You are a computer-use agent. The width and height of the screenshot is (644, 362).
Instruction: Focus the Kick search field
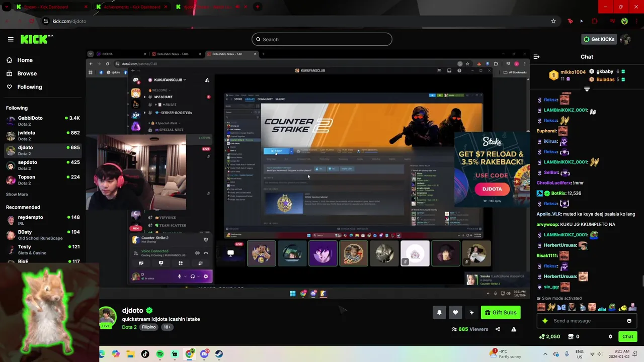tap(322, 39)
